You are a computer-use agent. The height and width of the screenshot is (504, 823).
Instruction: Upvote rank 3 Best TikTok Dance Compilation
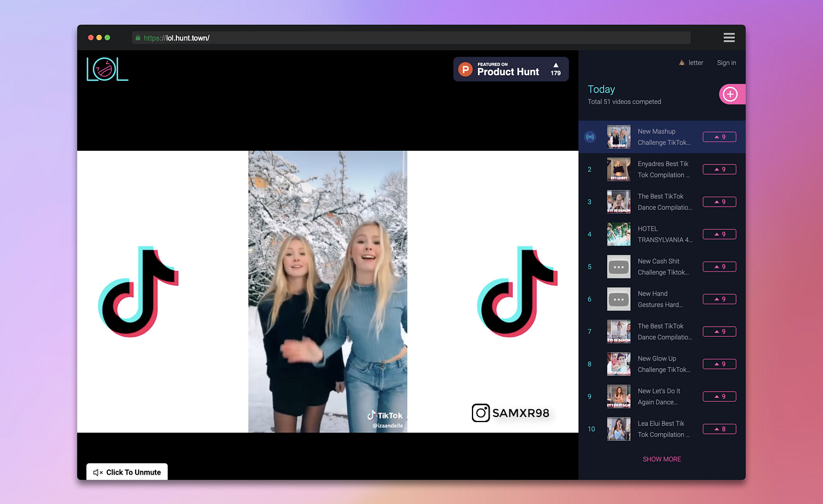click(720, 202)
